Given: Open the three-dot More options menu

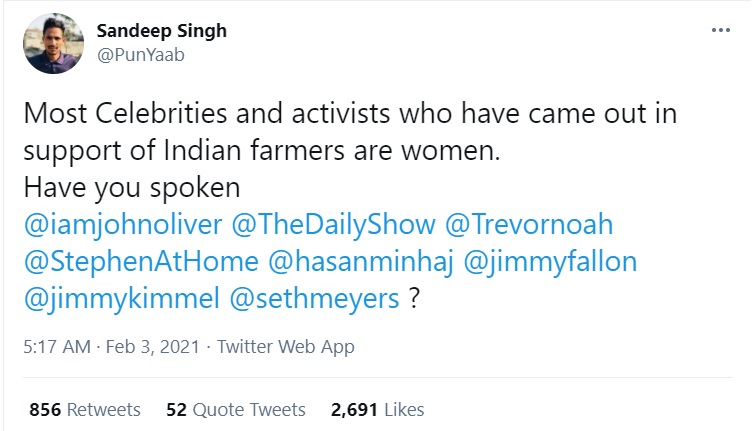Looking at the screenshot, I should (720, 31).
